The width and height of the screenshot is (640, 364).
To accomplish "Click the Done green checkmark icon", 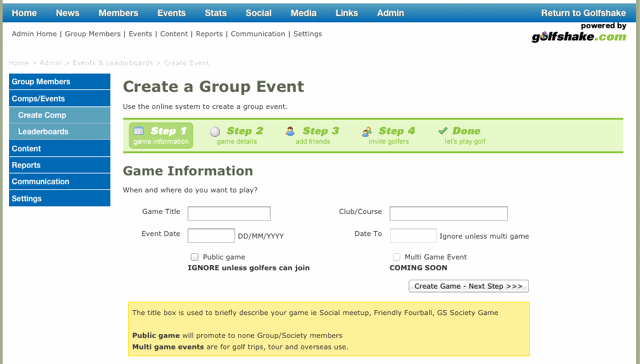I will pyautogui.click(x=443, y=131).
